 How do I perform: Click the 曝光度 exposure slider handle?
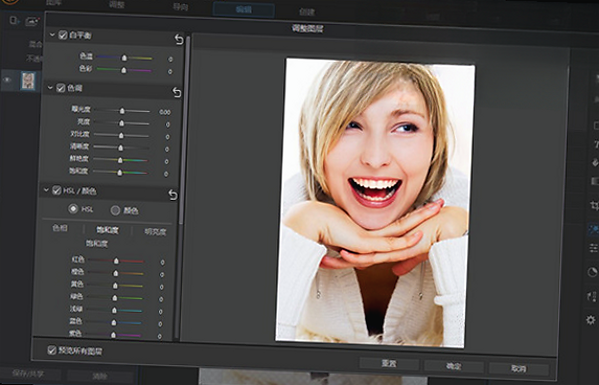[122, 111]
